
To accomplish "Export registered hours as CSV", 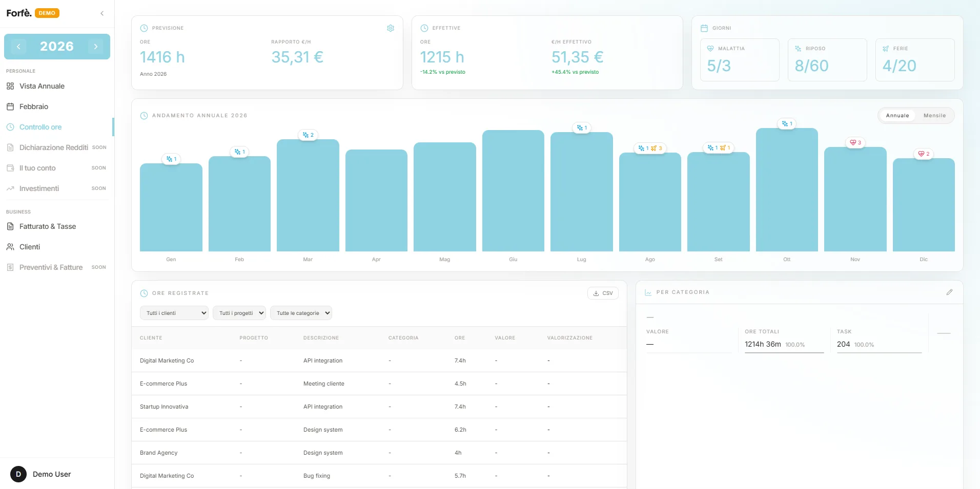I will click(x=603, y=293).
